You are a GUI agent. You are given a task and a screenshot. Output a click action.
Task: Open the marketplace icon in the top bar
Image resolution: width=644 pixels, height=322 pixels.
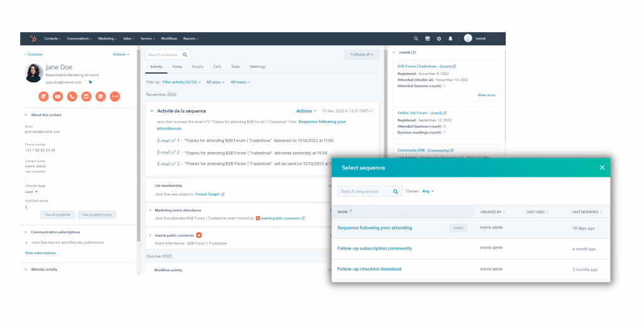[x=428, y=38]
